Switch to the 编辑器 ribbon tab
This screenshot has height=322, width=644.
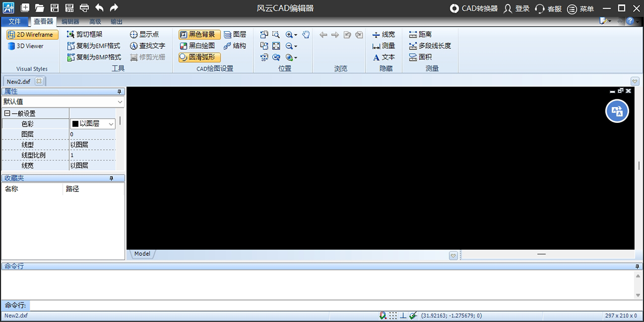tap(70, 22)
